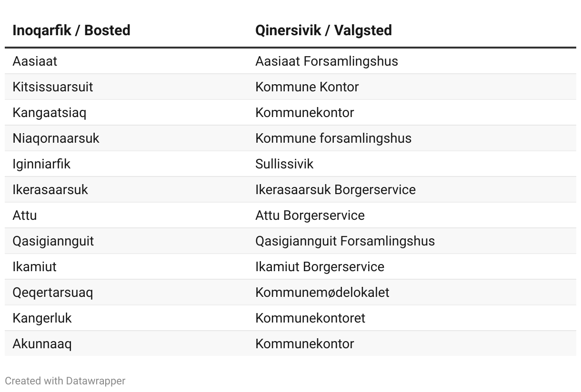Click the Inoqarfik / Bosted column header
This screenshot has width=581, height=392.
pyautogui.click(x=71, y=30)
